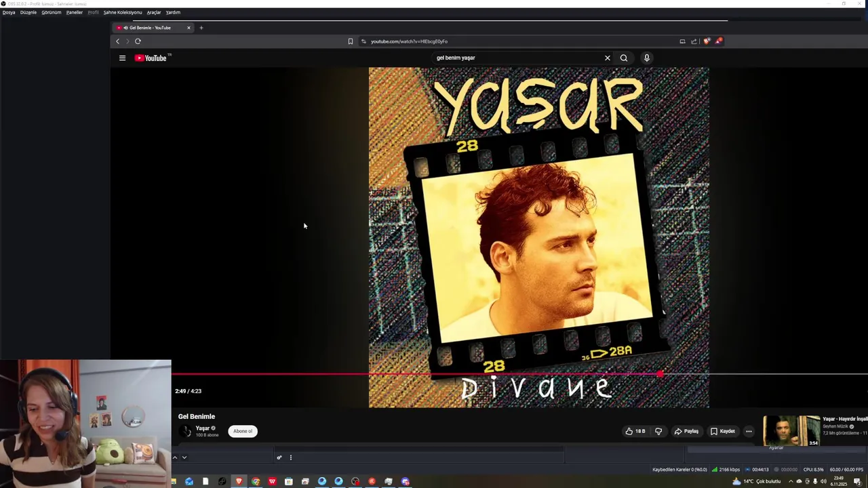The image size is (868, 488).
Task: Open more actions three-dot menu under video
Action: [749, 431]
